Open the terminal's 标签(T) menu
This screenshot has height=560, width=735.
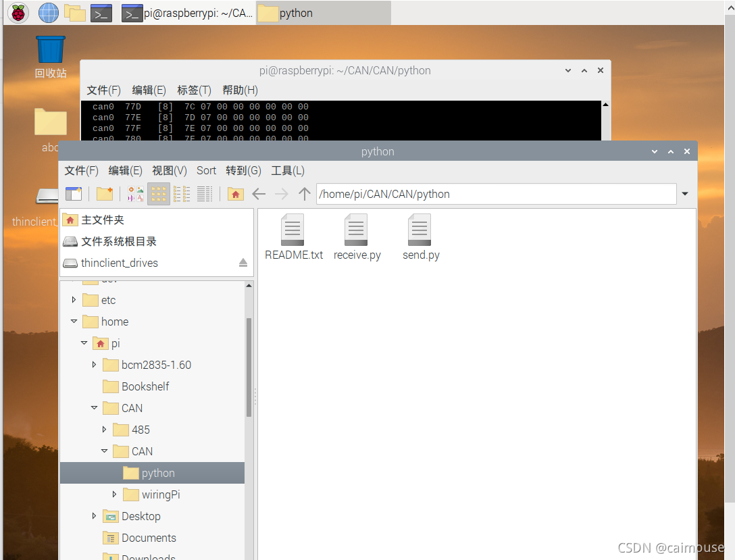(x=194, y=91)
